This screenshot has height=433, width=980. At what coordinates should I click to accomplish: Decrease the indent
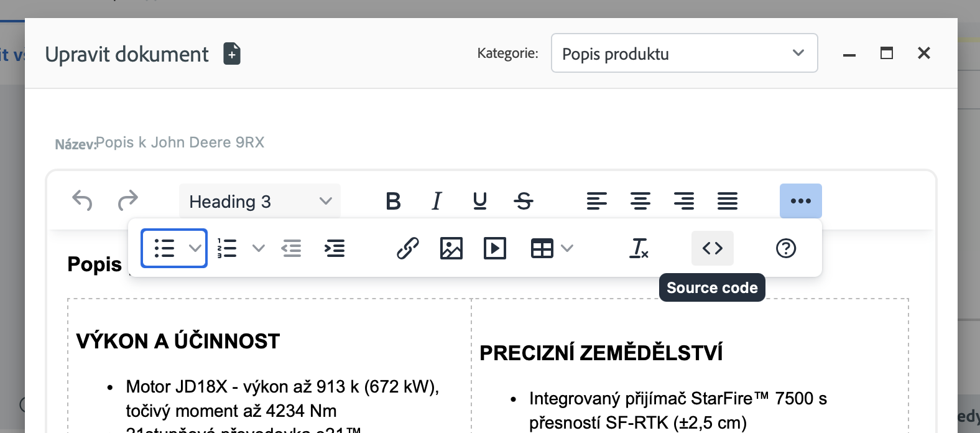(291, 248)
